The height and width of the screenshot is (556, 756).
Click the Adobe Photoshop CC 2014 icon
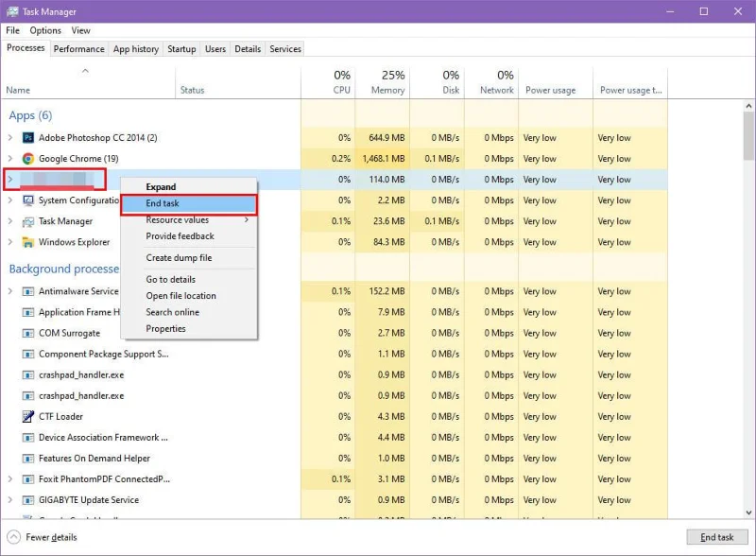pyautogui.click(x=28, y=138)
